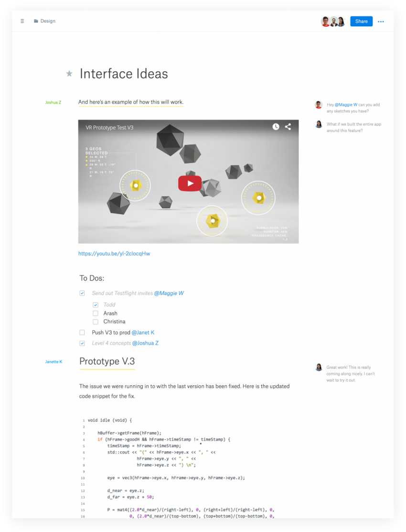The height and width of the screenshot is (532, 406).
Task: Open the Design breadcrumb folder
Action: pyautogui.click(x=48, y=21)
